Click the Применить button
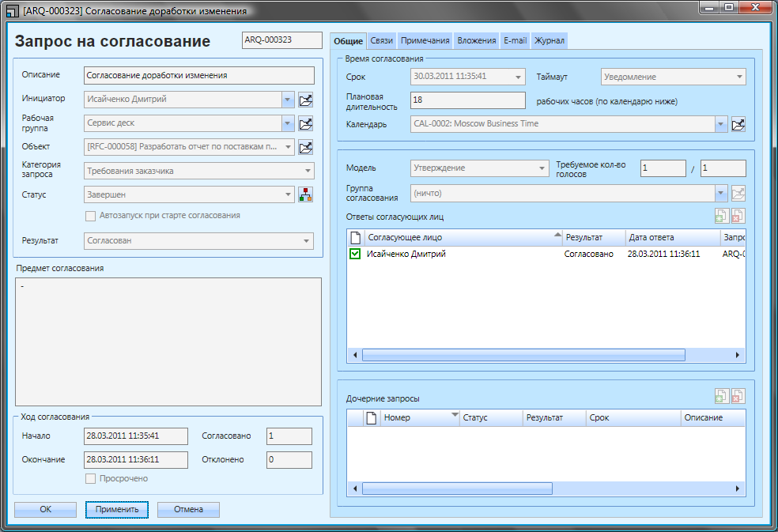Screen dimensions: 778x532 click(x=117, y=510)
